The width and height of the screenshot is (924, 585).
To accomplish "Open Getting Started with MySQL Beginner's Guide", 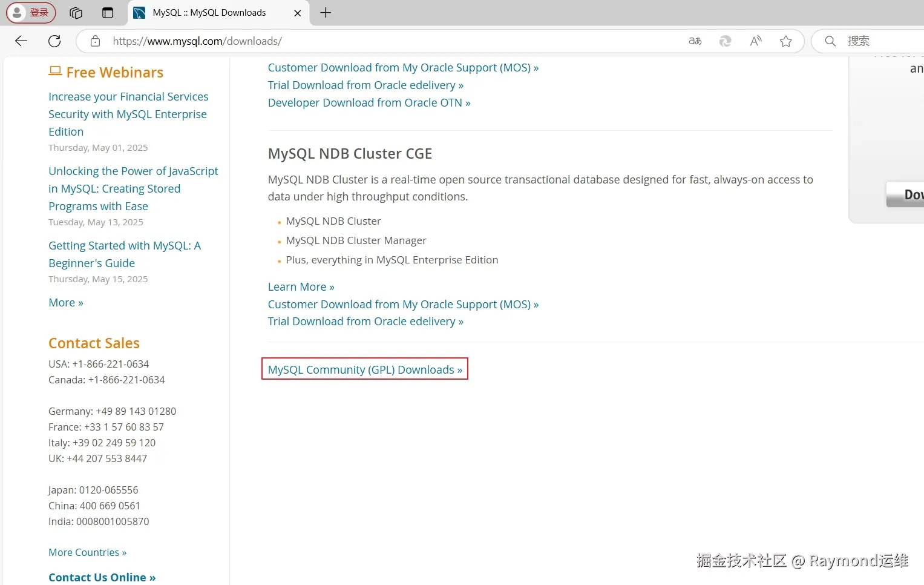I will [x=125, y=254].
